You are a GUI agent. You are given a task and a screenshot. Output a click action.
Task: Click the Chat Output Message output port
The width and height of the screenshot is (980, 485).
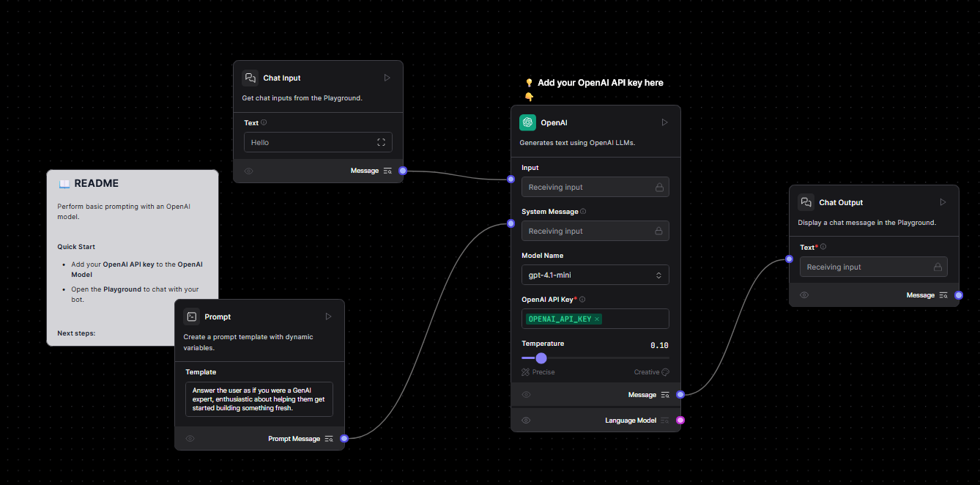(x=959, y=295)
